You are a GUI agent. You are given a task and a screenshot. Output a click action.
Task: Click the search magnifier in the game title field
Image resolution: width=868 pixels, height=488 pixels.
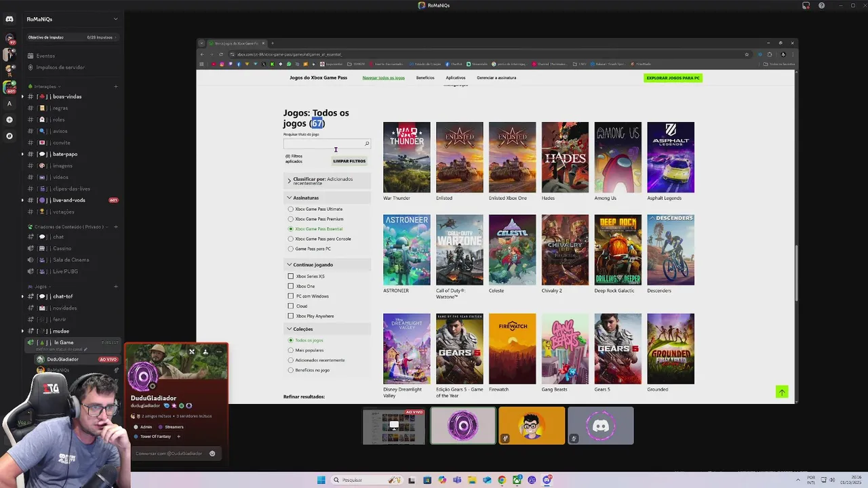[x=367, y=144]
